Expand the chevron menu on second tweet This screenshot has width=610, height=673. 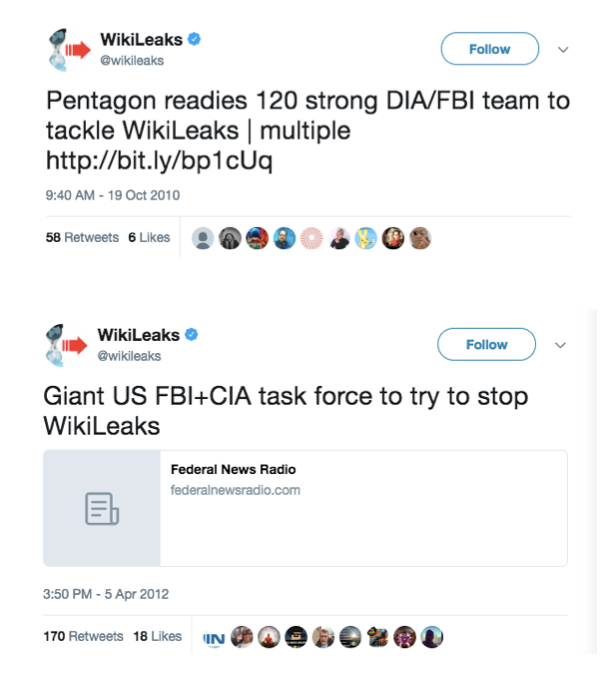coord(560,346)
